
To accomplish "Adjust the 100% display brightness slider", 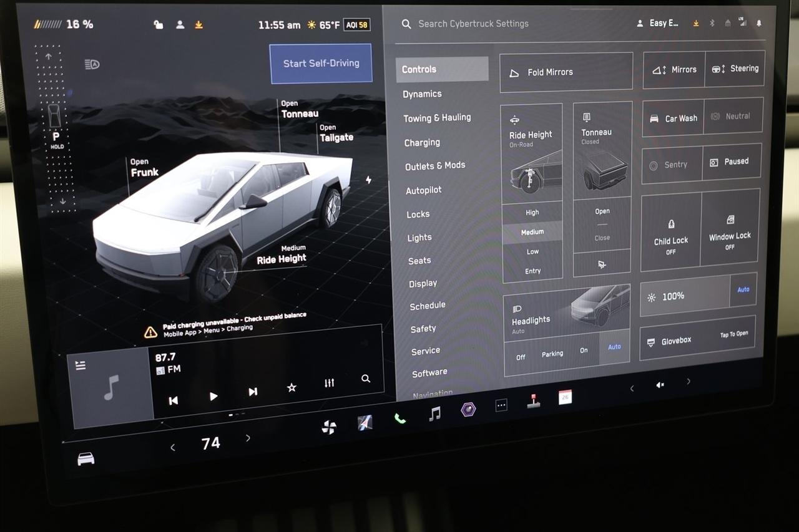I will (x=685, y=296).
